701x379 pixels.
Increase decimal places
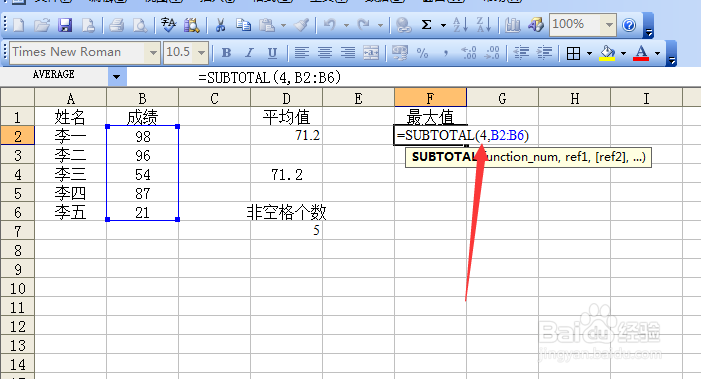point(469,53)
